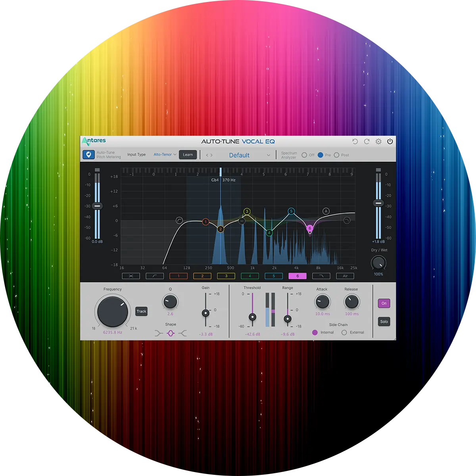Select band 3 tab below the graph
This screenshot has height=476, width=476.
(226, 276)
